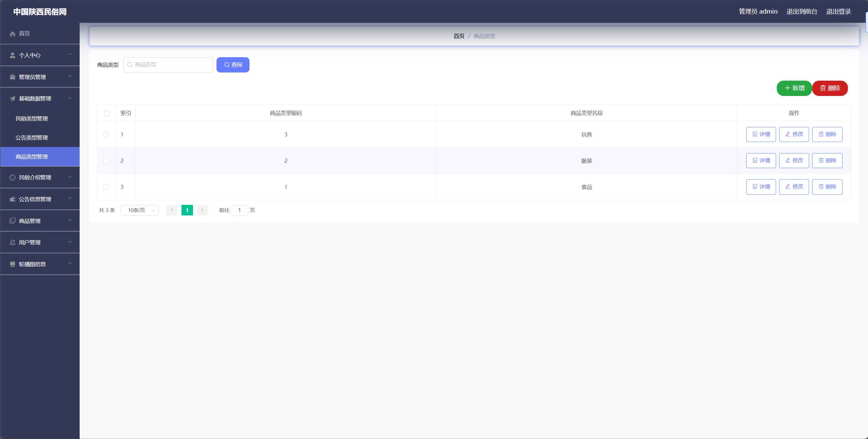Expand the 管理员管理 menu chevron
The height and width of the screenshot is (439, 868).
coord(70,76)
